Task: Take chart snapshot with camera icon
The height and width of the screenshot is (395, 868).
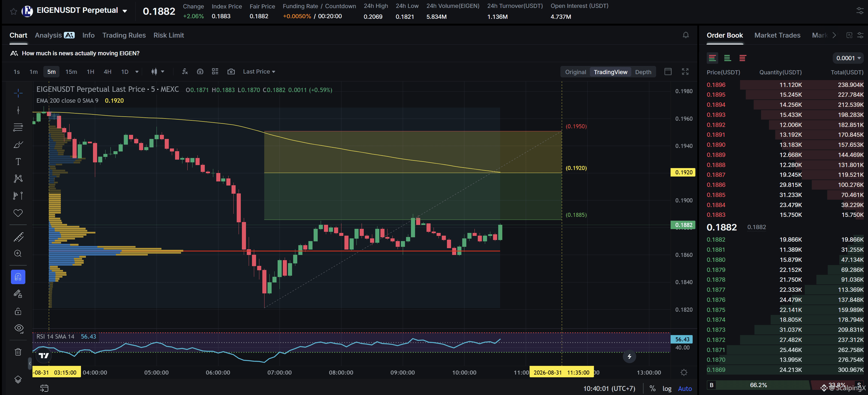Action: (231, 71)
